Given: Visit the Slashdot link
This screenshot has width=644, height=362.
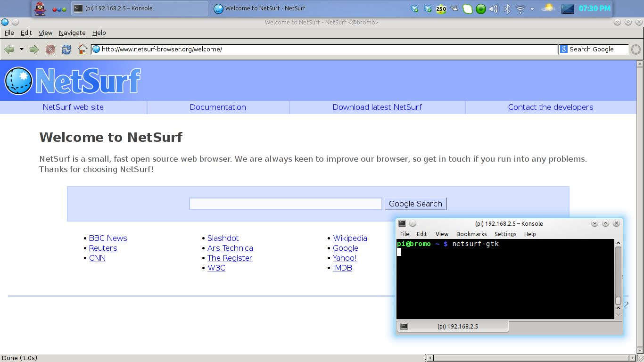Looking at the screenshot, I should pyautogui.click(x=223, y=238).
